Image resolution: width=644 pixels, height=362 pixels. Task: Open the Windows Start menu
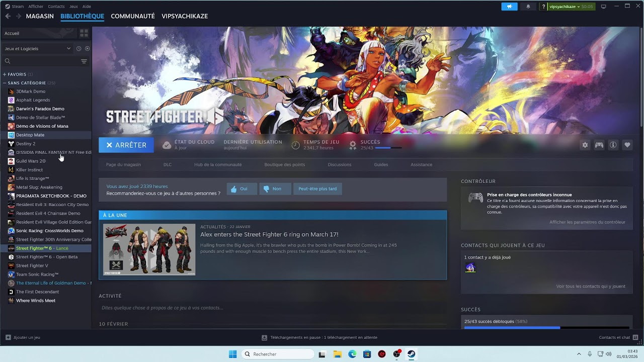tap(232, 354)
